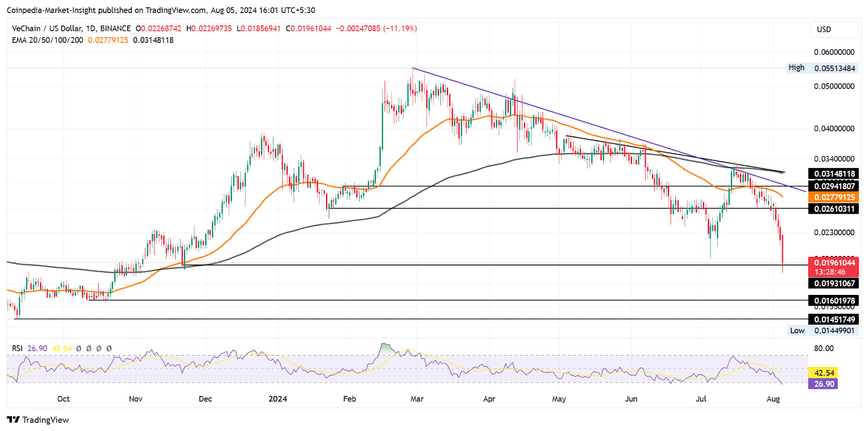Click the close price C0.01961044 in header

pos(308,28)
